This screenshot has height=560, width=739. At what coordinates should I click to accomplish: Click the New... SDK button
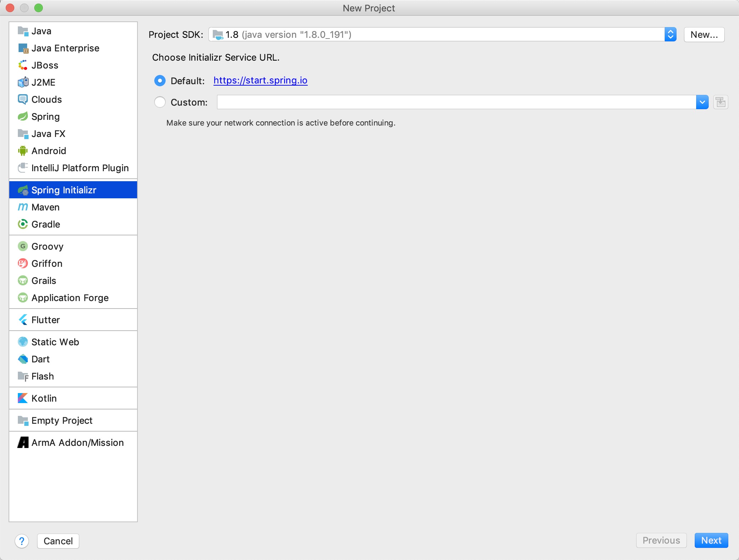704,35
